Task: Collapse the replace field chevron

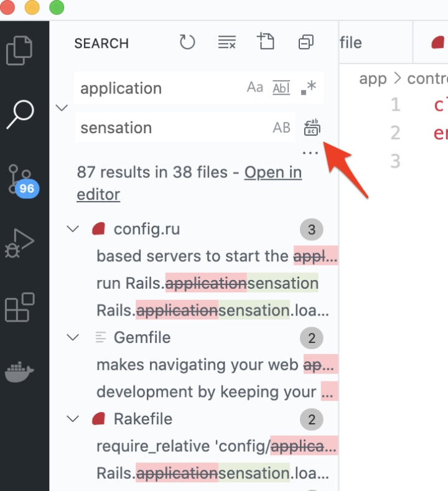Action: (62, 108)
